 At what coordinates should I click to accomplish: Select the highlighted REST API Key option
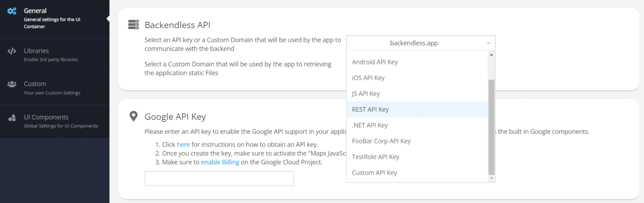pos(417,110)
